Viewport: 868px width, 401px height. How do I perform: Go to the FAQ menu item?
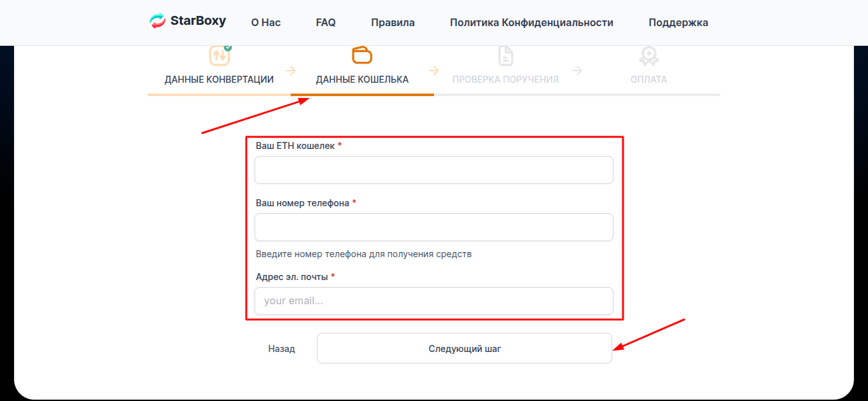326,22
